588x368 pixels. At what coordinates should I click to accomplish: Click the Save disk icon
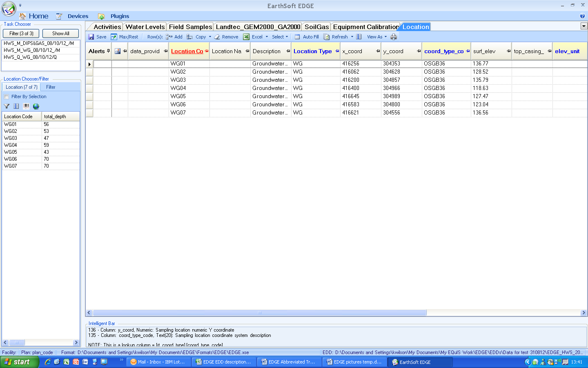[x=91, y=37]
